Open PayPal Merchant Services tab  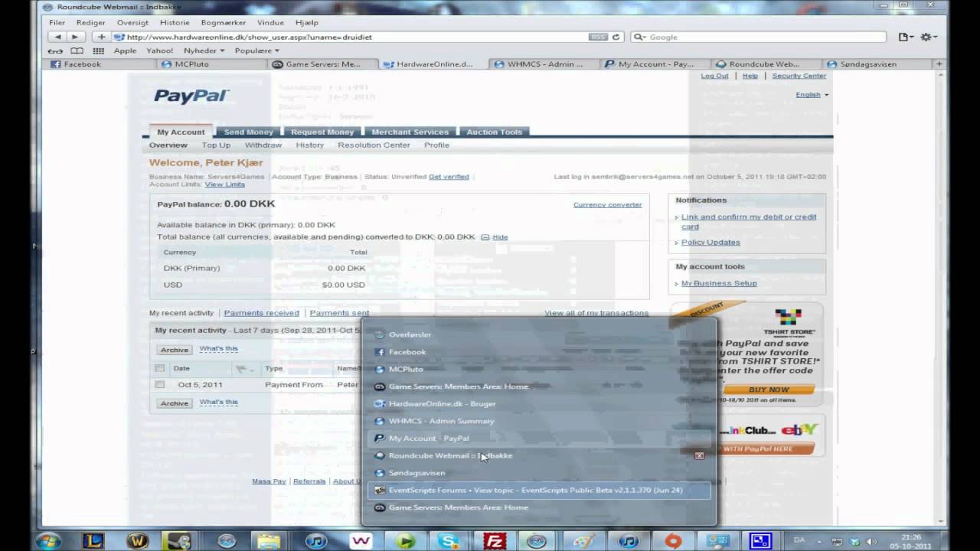[410, 132]
